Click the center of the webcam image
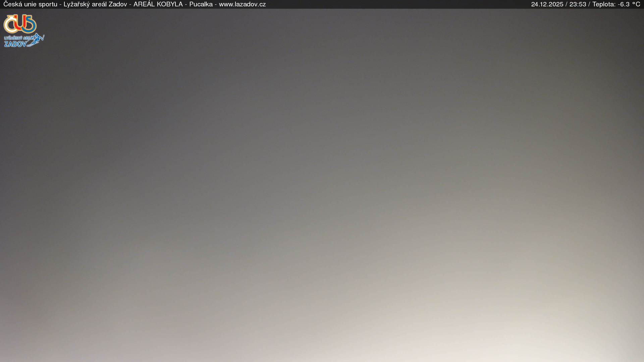The image size is (644, 362). point(322,185)
